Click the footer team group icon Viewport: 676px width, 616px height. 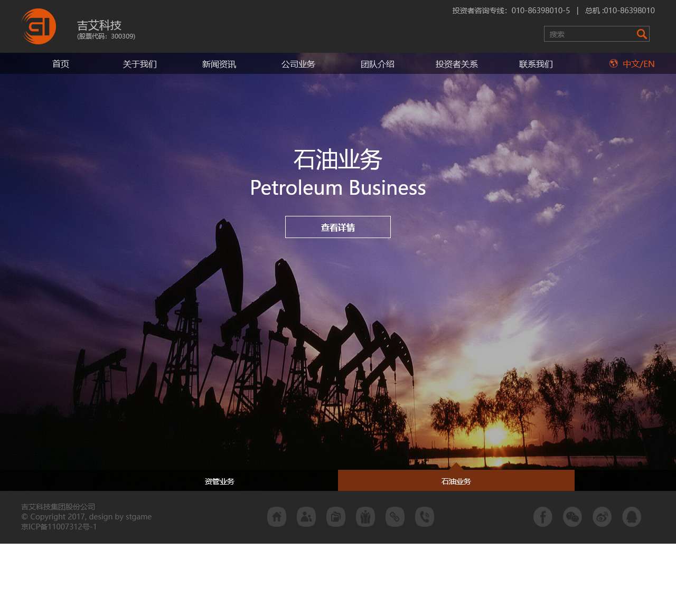click(x=365, y=517)
